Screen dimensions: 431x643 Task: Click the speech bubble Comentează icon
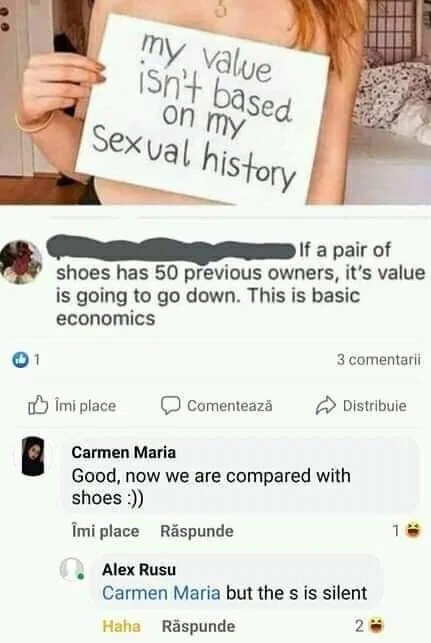(x=170, y=406)
